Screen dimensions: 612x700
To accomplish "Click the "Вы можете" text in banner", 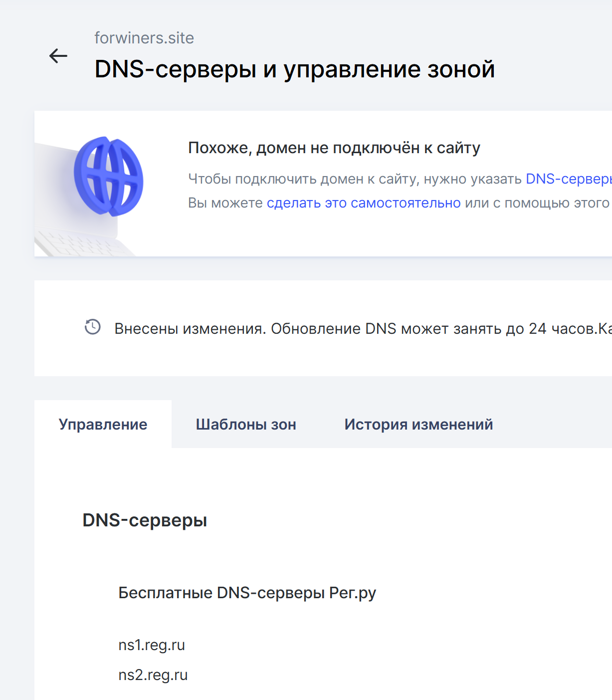I will pos(225,203).
